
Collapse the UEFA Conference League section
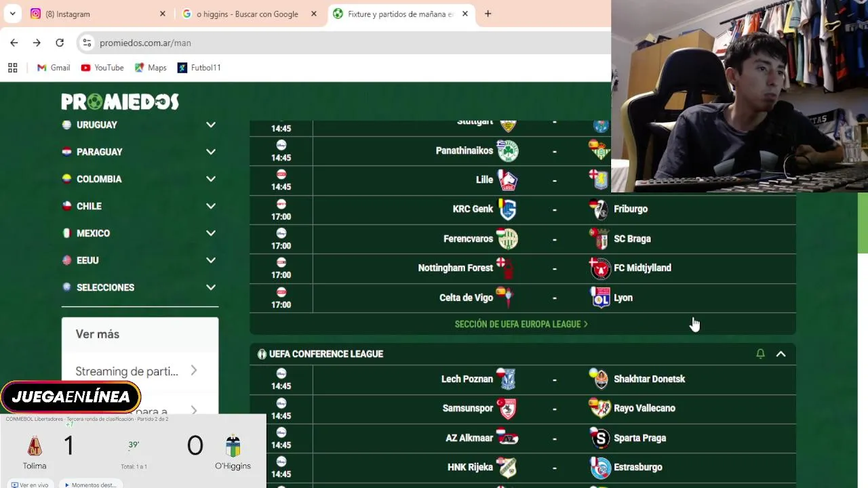click(x=781, y=354)
